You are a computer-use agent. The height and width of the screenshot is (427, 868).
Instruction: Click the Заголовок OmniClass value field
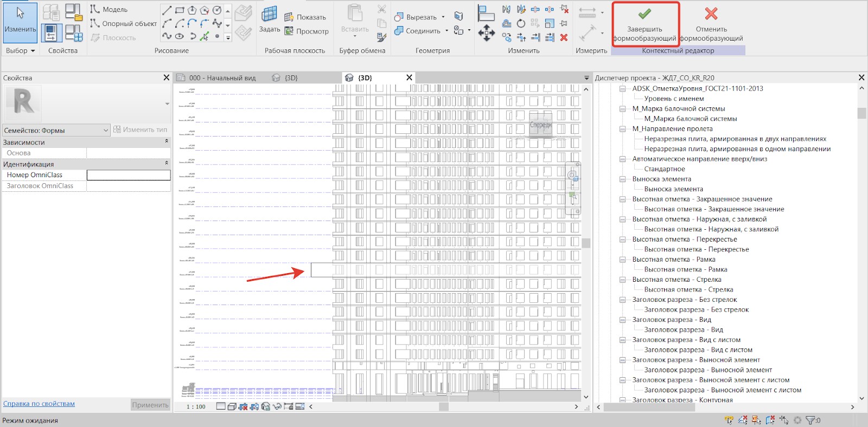pos(129,186)
